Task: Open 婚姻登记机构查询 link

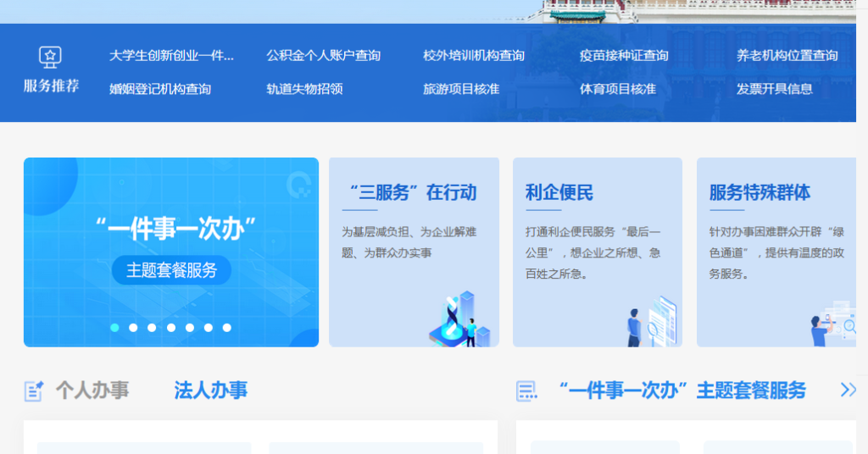Action: click(160, 89)
